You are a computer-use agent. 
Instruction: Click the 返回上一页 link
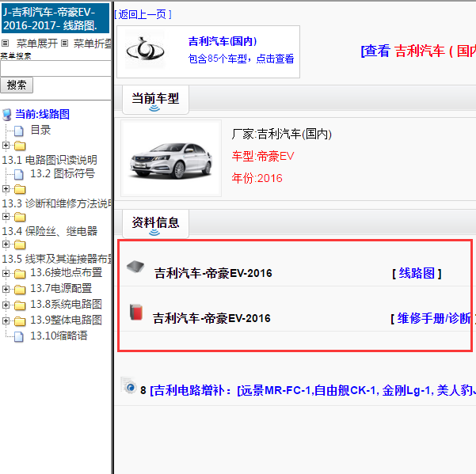coord(143,14)
